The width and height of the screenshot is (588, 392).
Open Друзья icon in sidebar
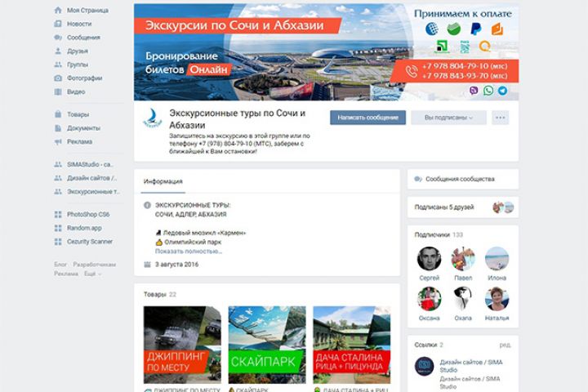click(58, 51)
